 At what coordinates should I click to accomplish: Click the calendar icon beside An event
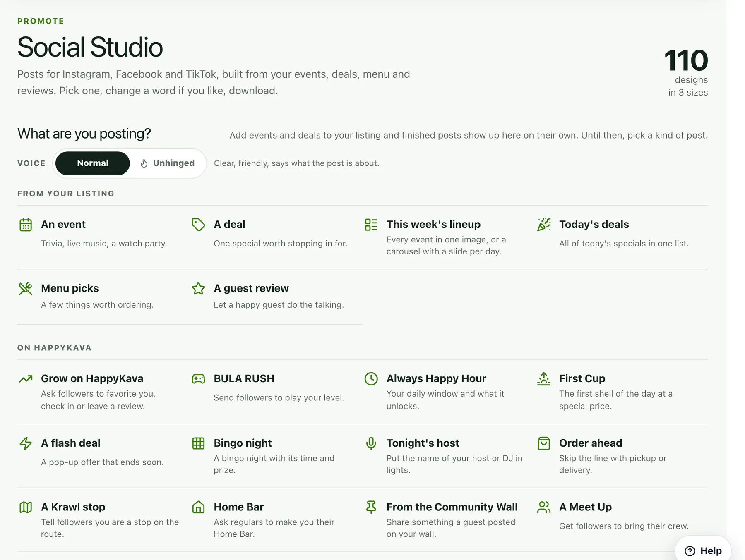click(x=26, y=225)
